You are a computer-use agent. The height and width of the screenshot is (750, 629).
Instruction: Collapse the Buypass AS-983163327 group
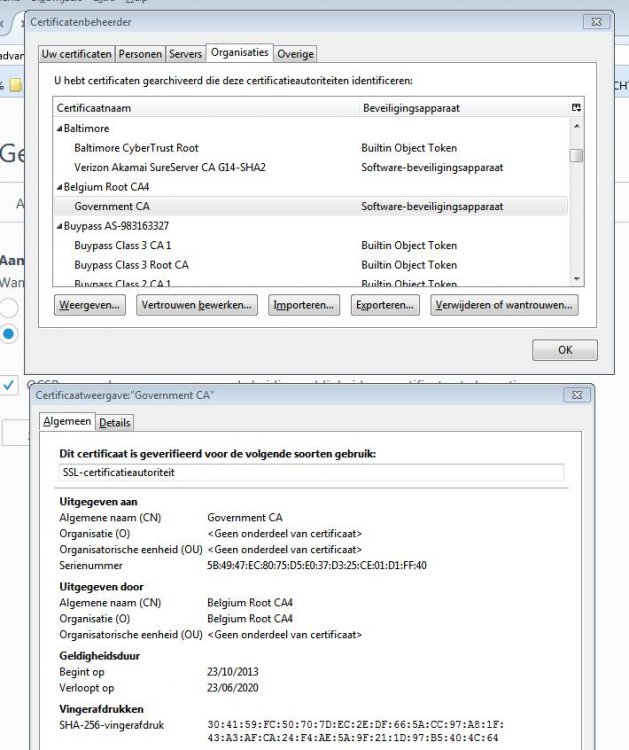pyautogui.click(x=59, y=226)
